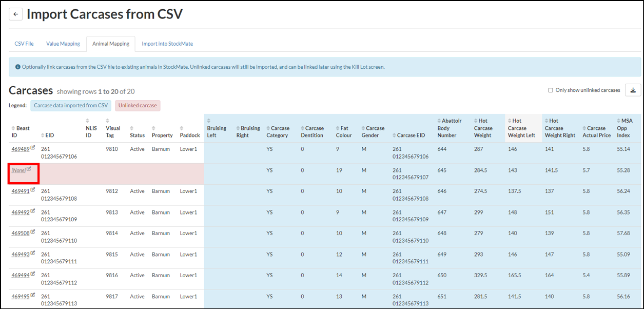Sort by the Carcase Dentition column
The width and height of the screenshot is (644, 309).
pyautogui.click(x=312, y=132)
